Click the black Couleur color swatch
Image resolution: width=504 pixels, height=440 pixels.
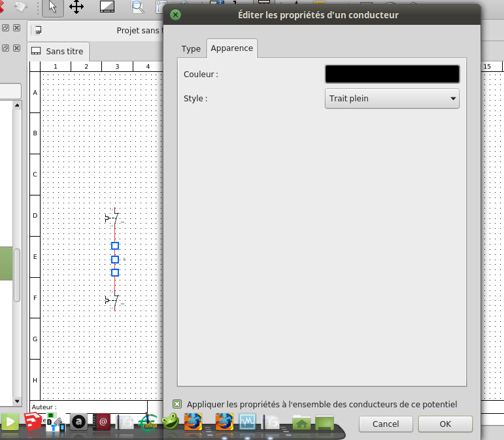[392, 74]
